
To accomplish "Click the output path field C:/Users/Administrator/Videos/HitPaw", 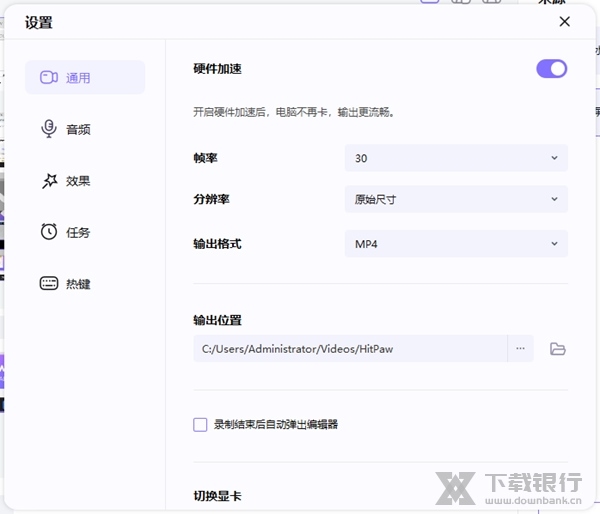I will [x=350, y=348].
